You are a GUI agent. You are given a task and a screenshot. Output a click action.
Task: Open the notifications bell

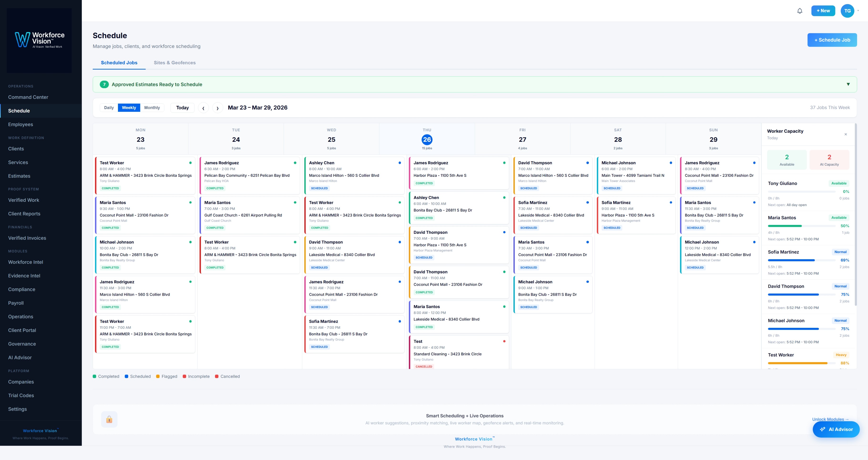[x=799, y=11]
